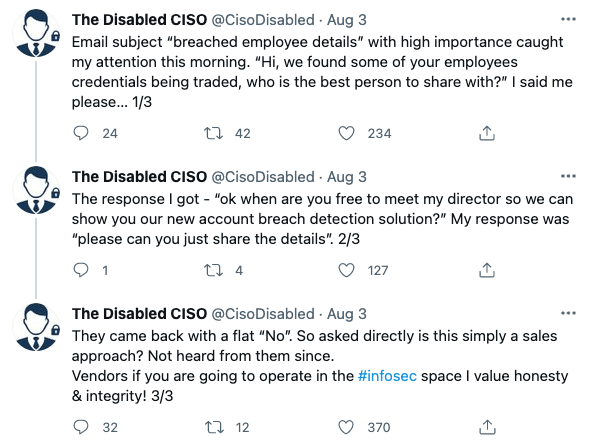Open @CisoDisabled handle on first tweet
591x444 pixels.
pyautogui.click(x=263, y=20)
